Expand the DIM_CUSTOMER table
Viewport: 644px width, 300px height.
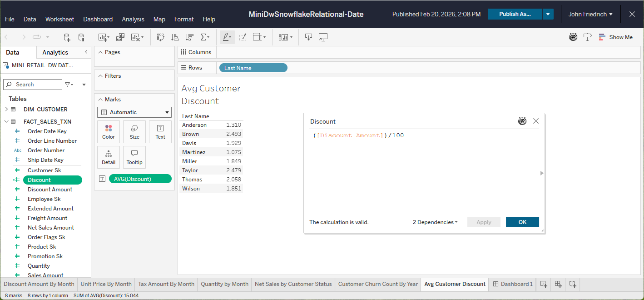(x=6, y=109)
